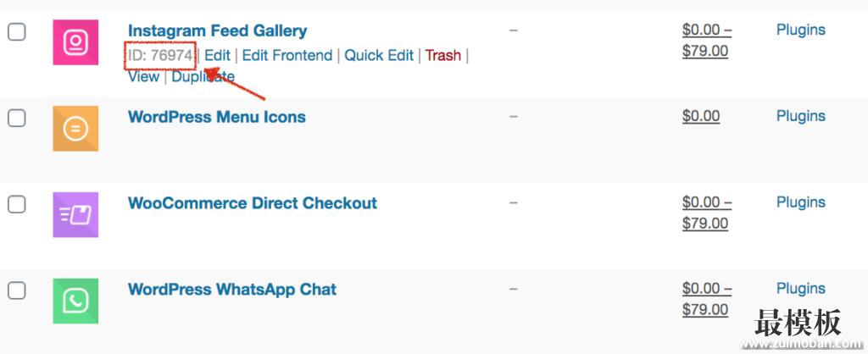Click the pink Instagram Feed Gallery icon

(75, 42)
